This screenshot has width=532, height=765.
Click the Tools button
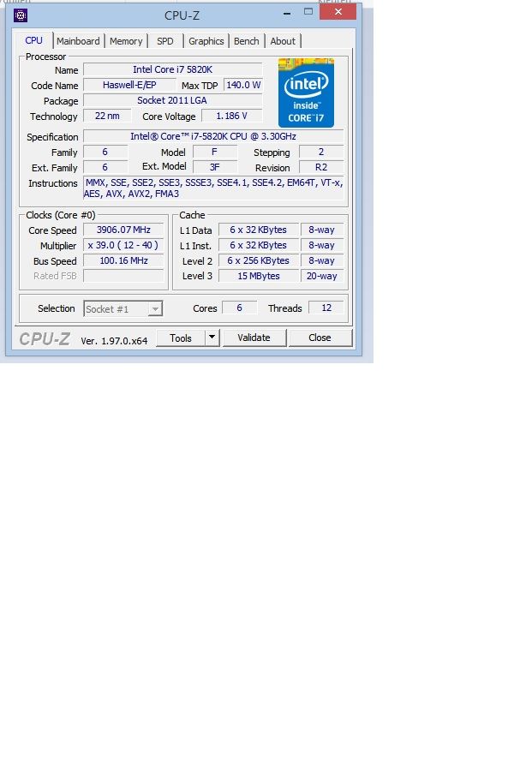pos(181,338)
